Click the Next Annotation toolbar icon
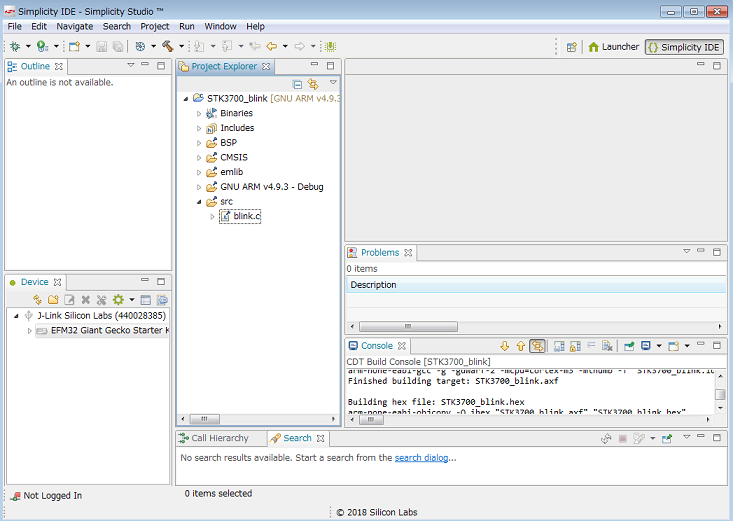The height and width of the screenshot is (521, 733). pyautogui.click(x=200, y=46)
